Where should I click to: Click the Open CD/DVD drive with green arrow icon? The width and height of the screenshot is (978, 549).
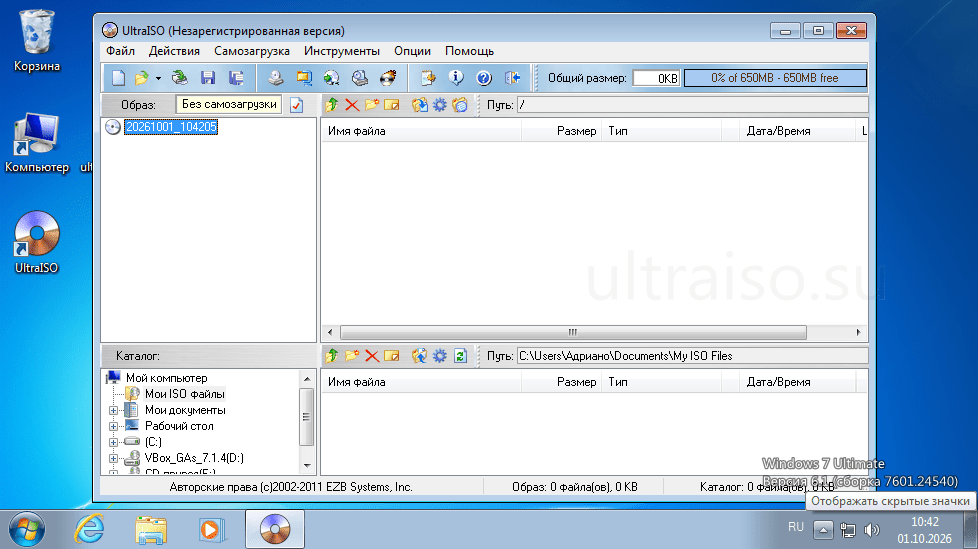pos(180,78)
